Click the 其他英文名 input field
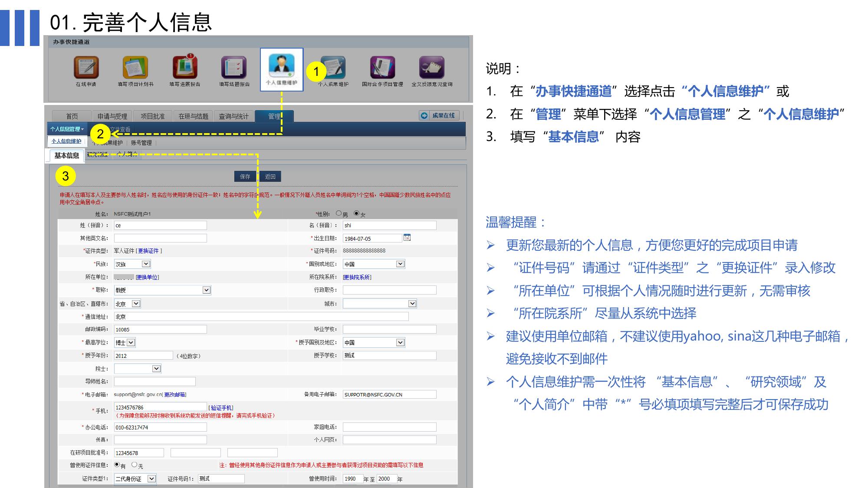 pyautogui.click(x=160, y=238)
